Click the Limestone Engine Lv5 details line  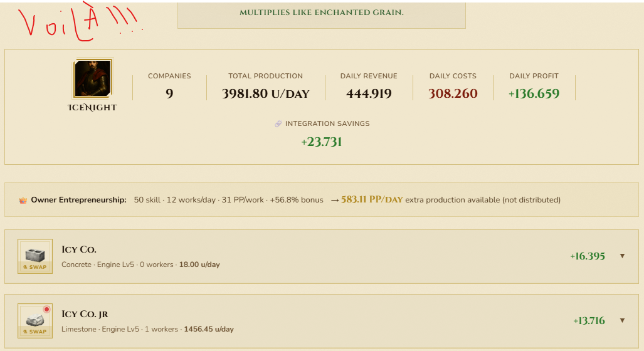click(147, 329)
